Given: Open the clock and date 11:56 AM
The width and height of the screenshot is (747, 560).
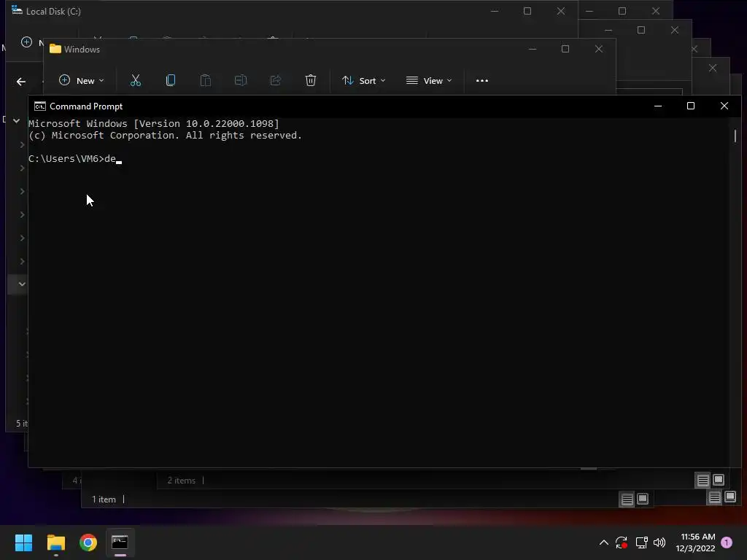Looking at the screenshot, I should click(695, 542).
